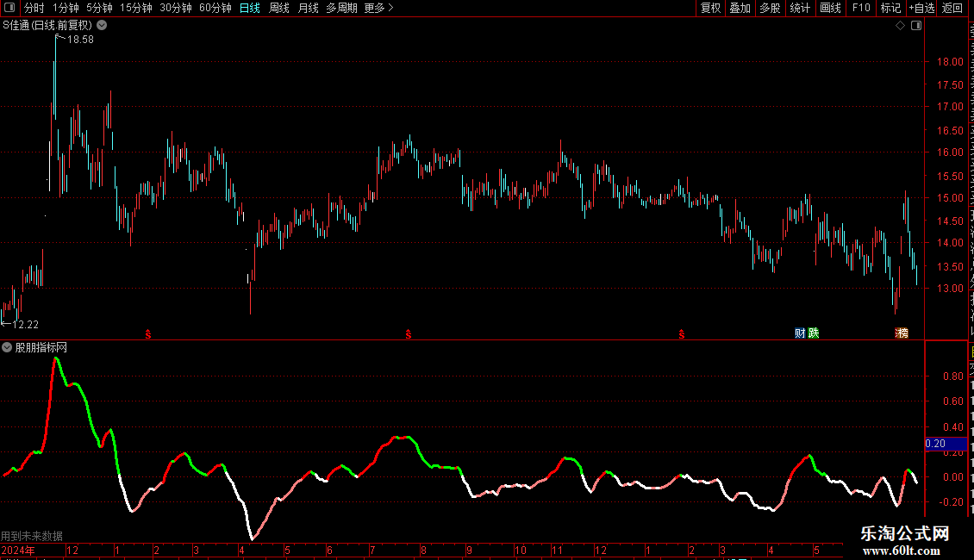Click the 用到未来数据 warning text
The width and height of the screenshot is (974, 560).
click(32, 536)
